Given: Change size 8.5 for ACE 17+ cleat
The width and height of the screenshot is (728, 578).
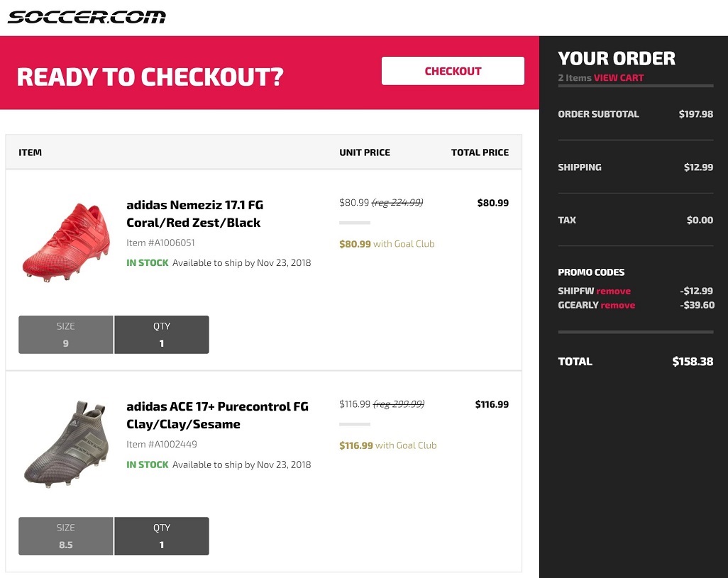Looking at the screenshot, I should [x=66, y=536].
